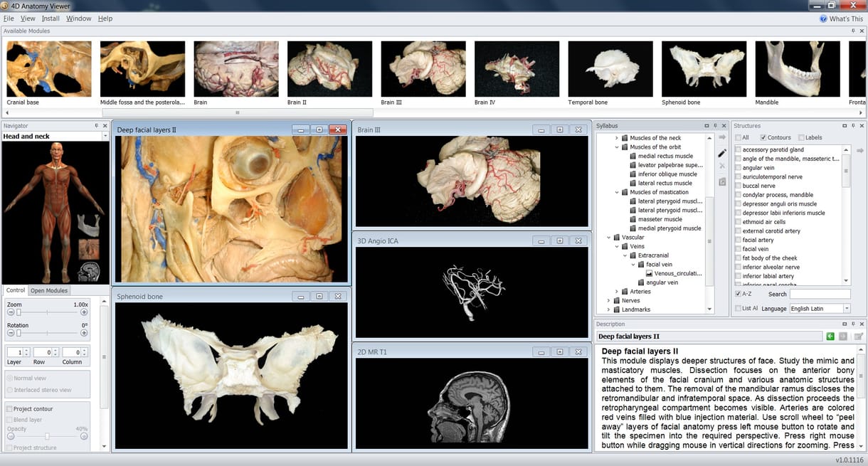Click the Rotation slider handle

pyautogui.click(x=18, y=333)
